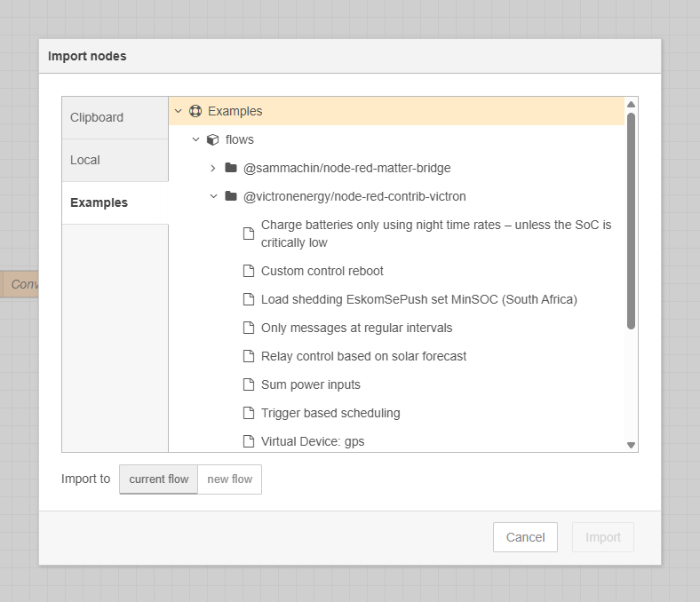Select the 'new flow' import option
700x602 pixels.
(x=229, y=479)
